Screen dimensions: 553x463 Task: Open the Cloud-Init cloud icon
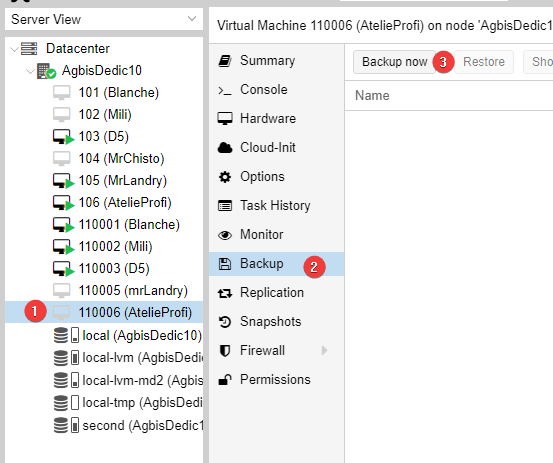click(x=225, y=148)
